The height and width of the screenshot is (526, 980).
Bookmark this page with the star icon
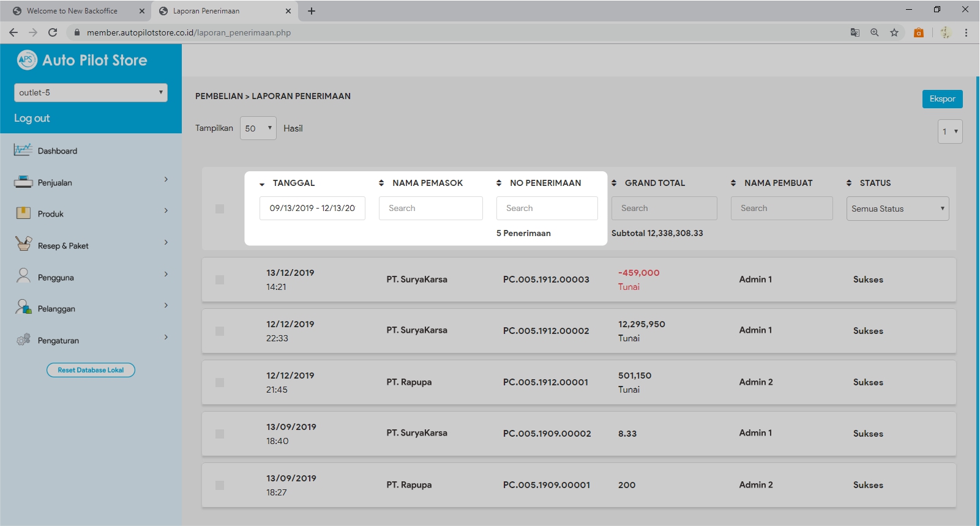point(894,32)
